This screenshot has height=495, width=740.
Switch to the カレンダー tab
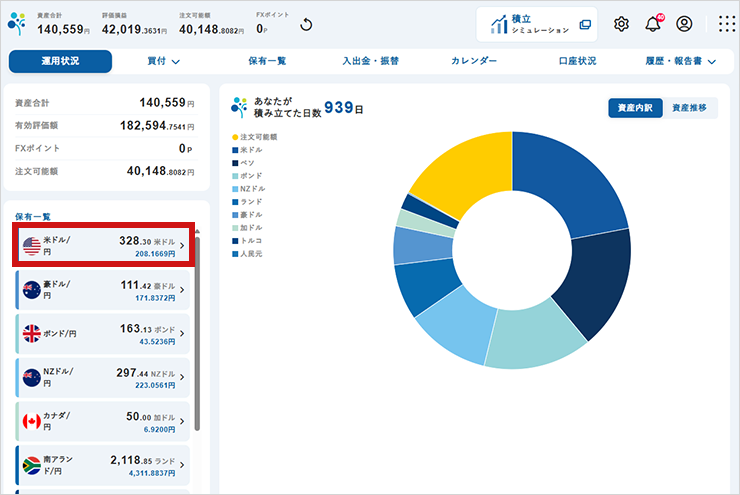[474, 61]
